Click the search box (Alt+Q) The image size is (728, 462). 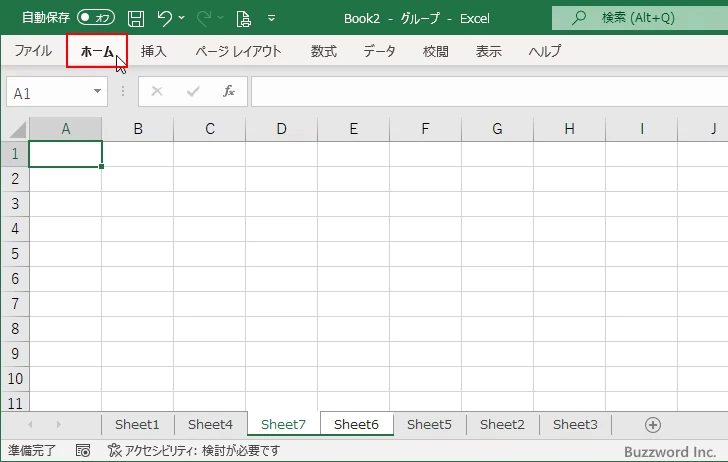point(640,18)
